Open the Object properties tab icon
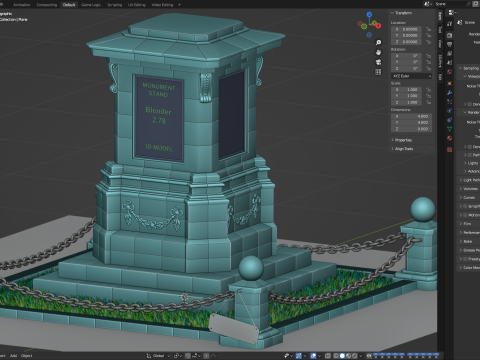 450,83
